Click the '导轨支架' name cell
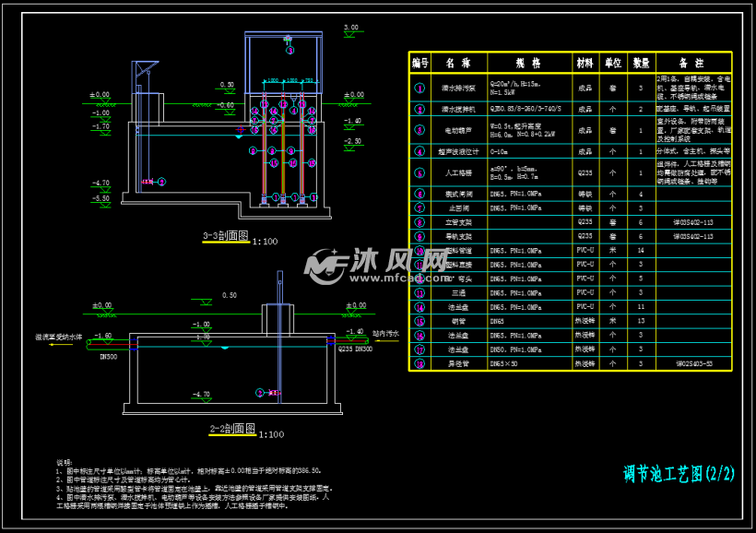The image size is (756, 533). (458, 236)
